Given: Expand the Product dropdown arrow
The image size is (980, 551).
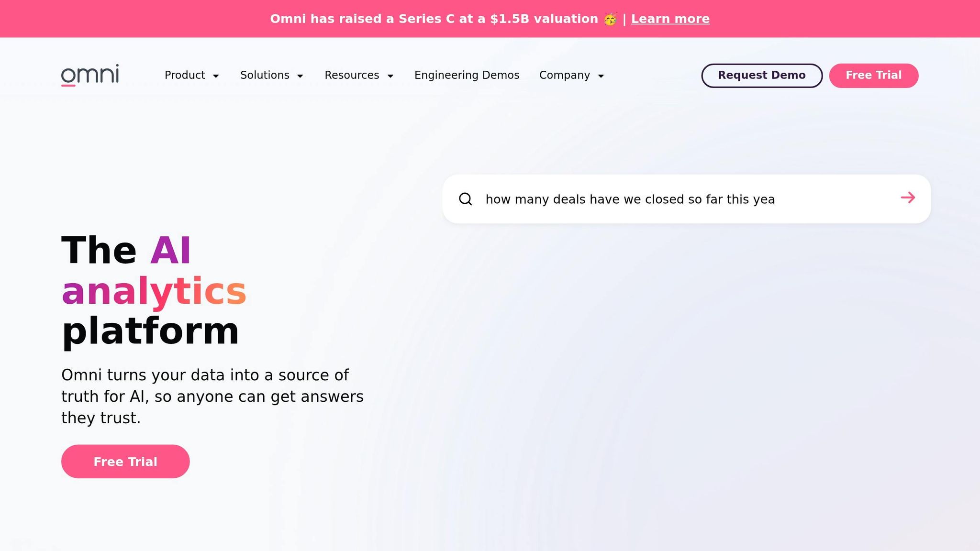Looking at the screenshot, I should [216, 76].
